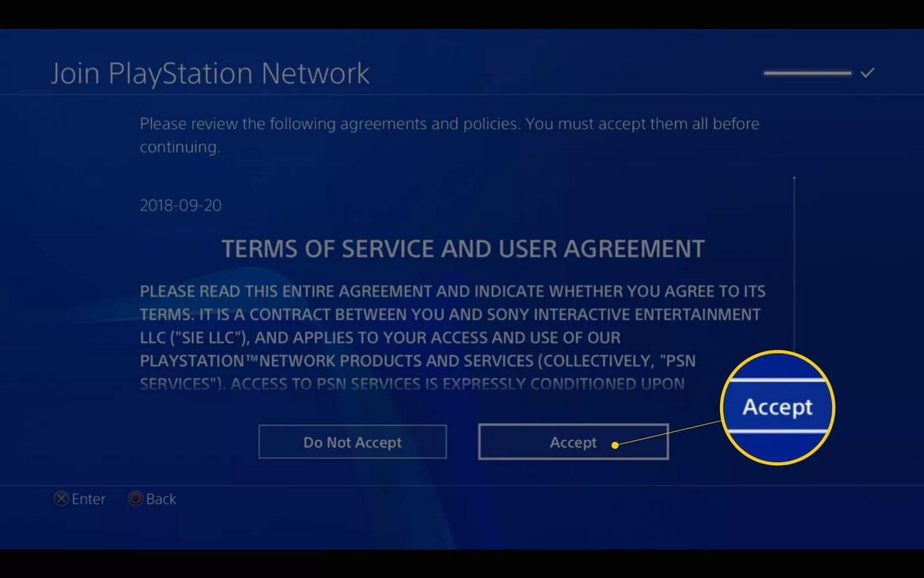Click the "Join PlayStation Network" title
The image size is (924, 578).
click(x=210, y=73)
